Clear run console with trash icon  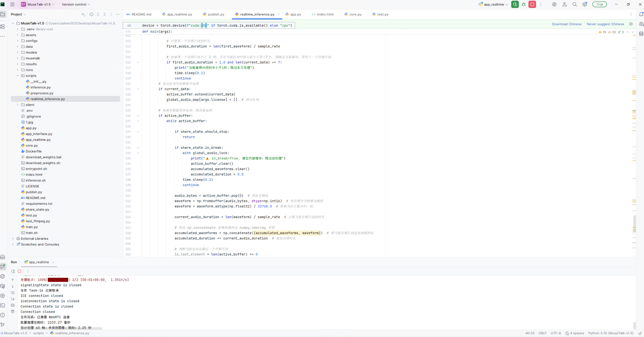coord(13,312)
